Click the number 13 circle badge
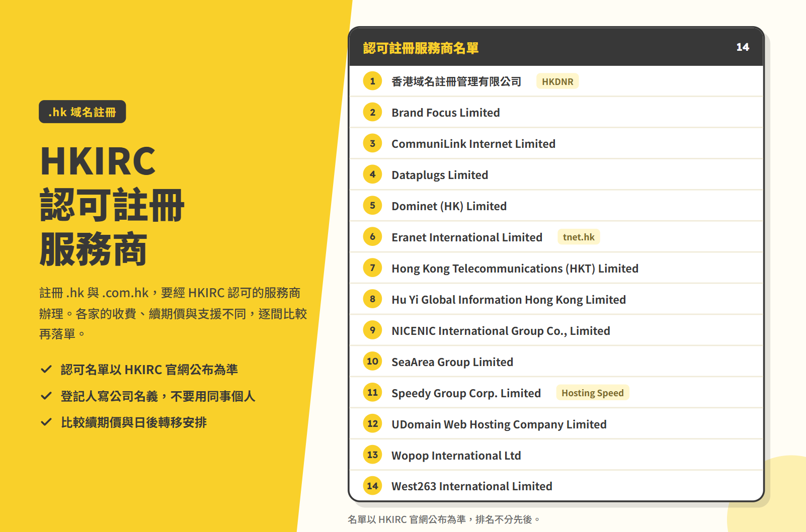Screen dimensions: 806x532 (372, 455)
